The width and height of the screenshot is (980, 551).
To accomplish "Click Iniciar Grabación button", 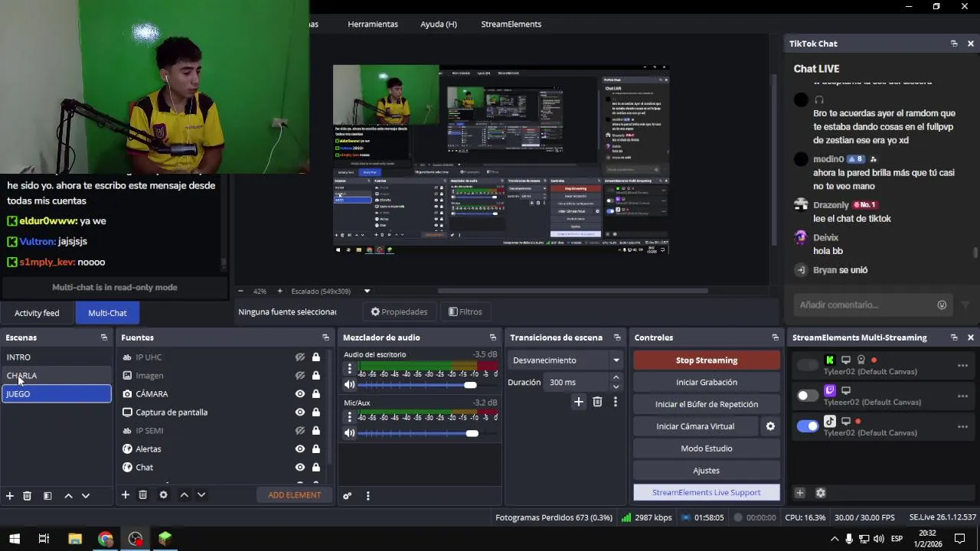I will (x=707, y=383).
